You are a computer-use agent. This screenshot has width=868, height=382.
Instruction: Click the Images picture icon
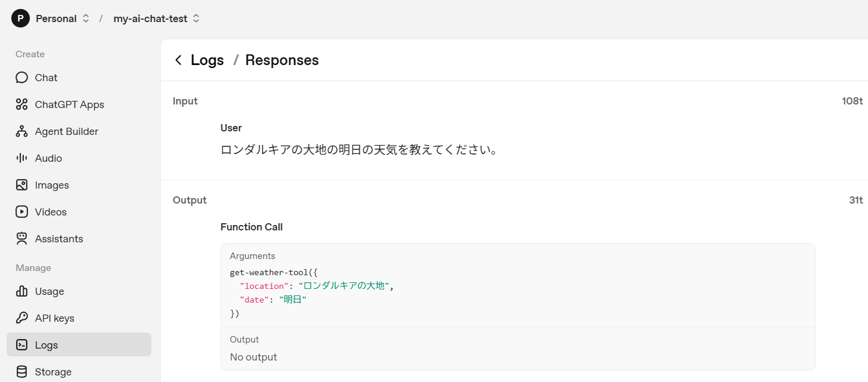22,185
